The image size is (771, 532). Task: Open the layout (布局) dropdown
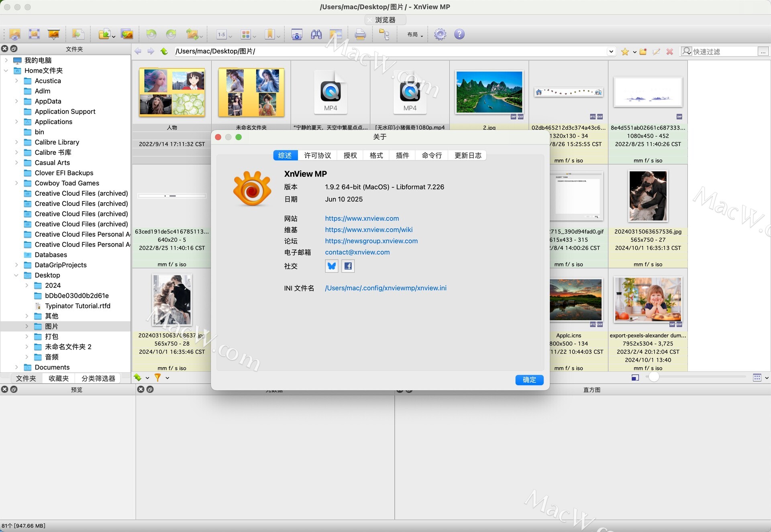[415, 35]
